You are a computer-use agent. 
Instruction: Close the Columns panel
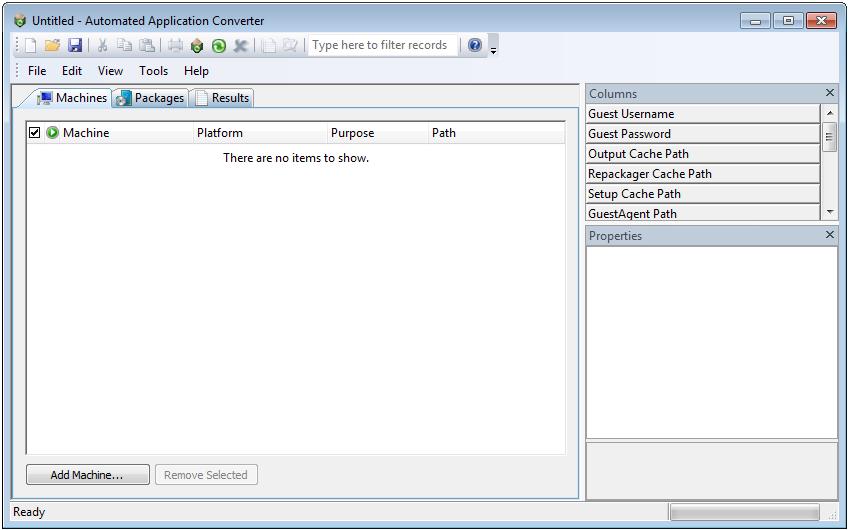point(830,93)
